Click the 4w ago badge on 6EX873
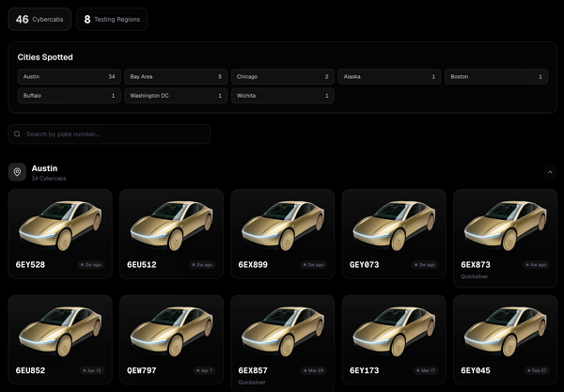 (x=536, y=265)
